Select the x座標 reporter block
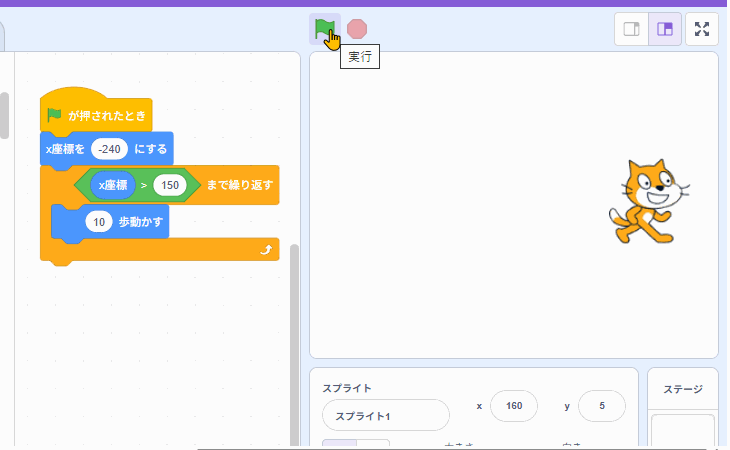730x450 pixels. [x=113, y=185]
